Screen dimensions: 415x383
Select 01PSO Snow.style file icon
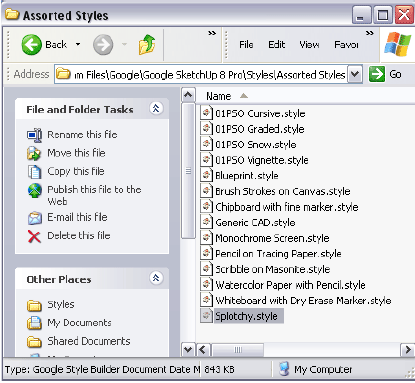point(206,144)
